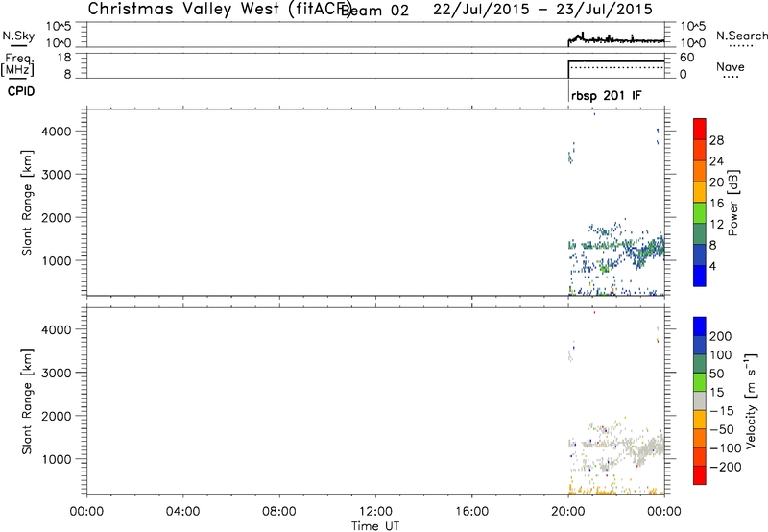Pick the yellow-orange 16-20 dB Power color segment
The image size is (768, 532).
coord(700,192)
